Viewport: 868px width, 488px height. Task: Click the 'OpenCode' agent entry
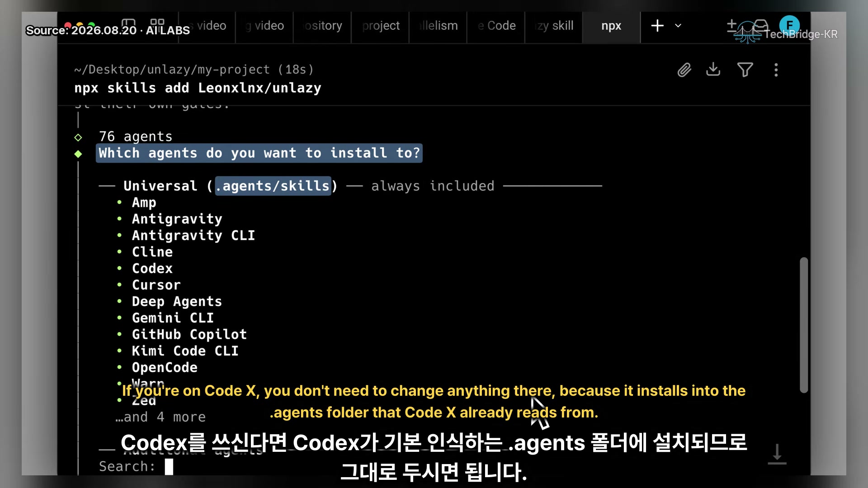[165, 367]
